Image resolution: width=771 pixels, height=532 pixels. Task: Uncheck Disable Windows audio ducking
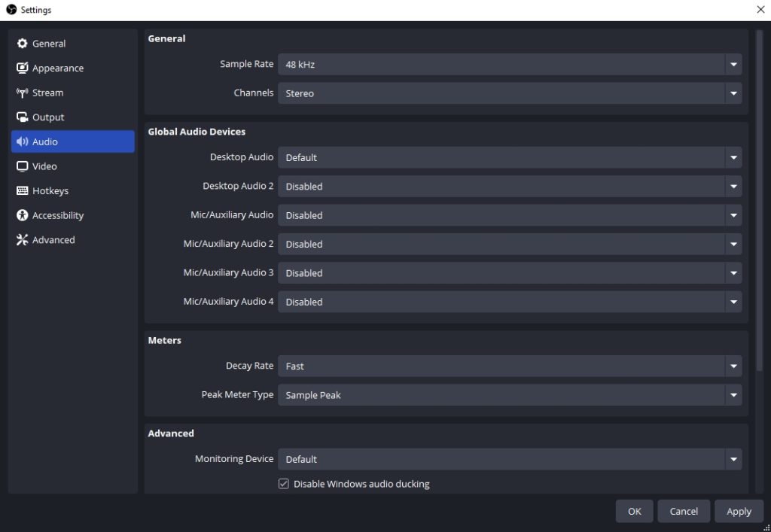tap(283, 483)
